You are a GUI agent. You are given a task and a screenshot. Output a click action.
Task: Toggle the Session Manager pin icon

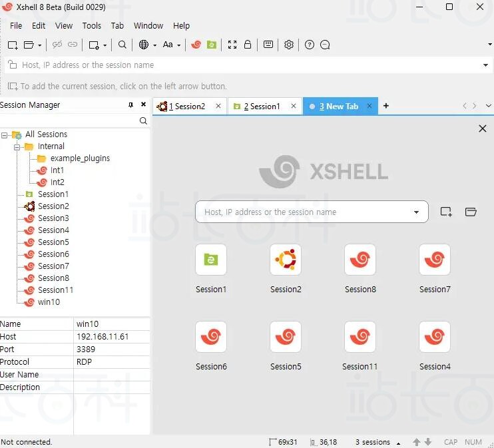130,105
